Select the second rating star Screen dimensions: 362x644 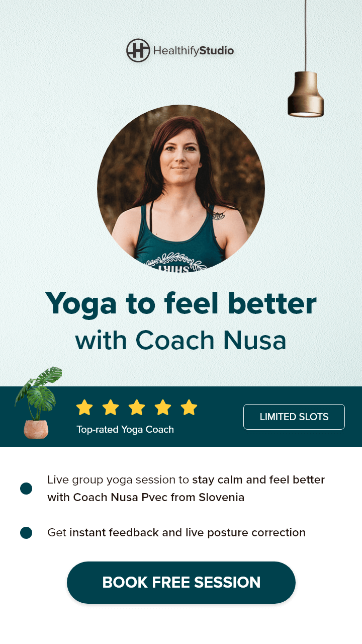pos(111,408)
